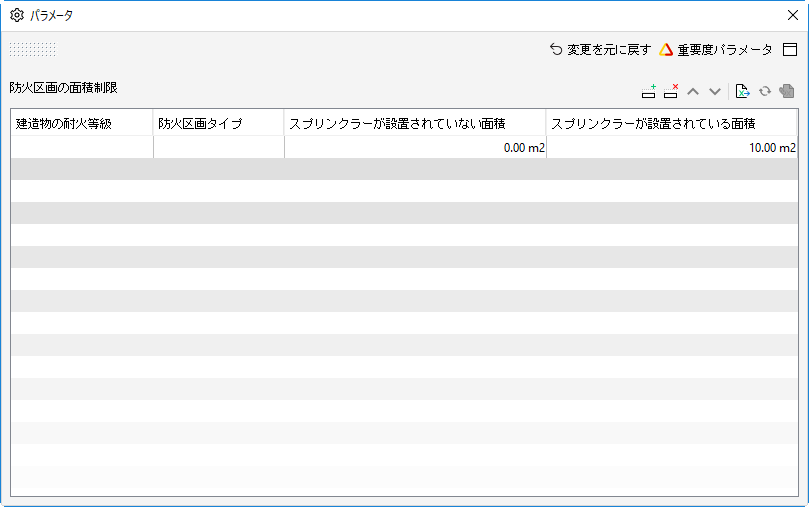Click the 建造物の耐火等級 column header
This screenshot has width=809, height=507.
82,123
